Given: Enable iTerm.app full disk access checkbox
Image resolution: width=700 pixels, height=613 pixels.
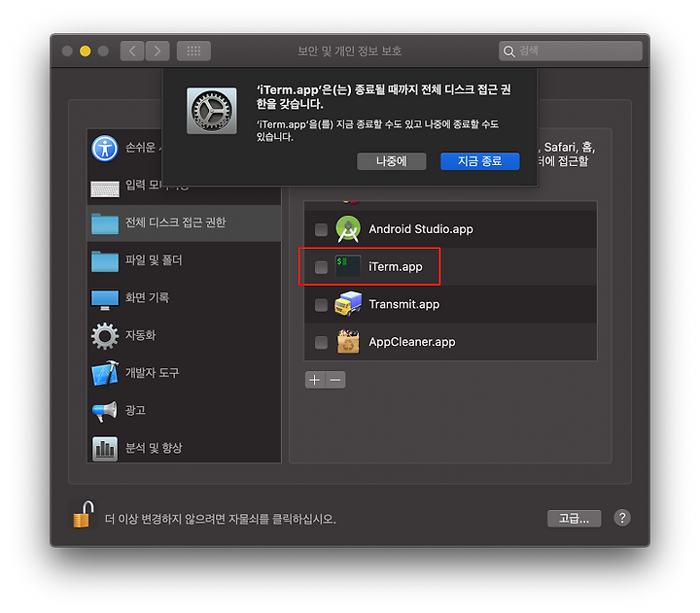Looking at the screenshot, I should tap(321, 267).
